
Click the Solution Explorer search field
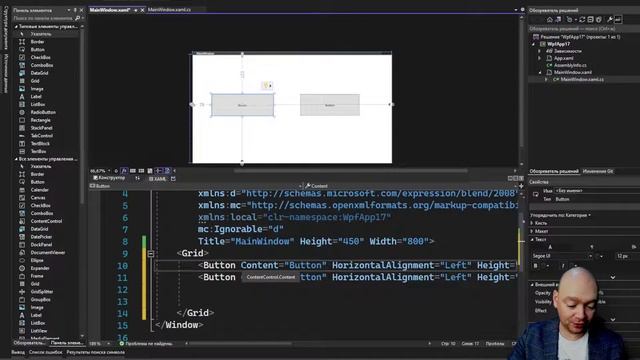584,29
